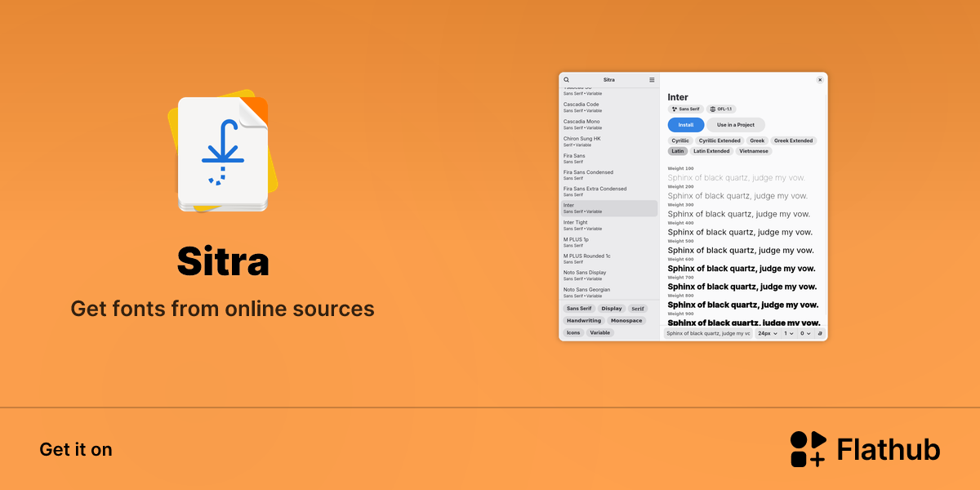Viewport: 980px width, 490px height.
Task: Select Fira Sans Extra Condensed font
Action: [609, 192]
